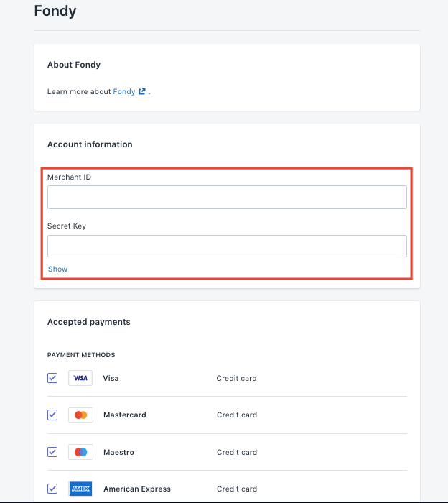The height and width of the screenshot is (503, 448).
Task: Click the external link icon beside Fondy
Action: point(142,91)
